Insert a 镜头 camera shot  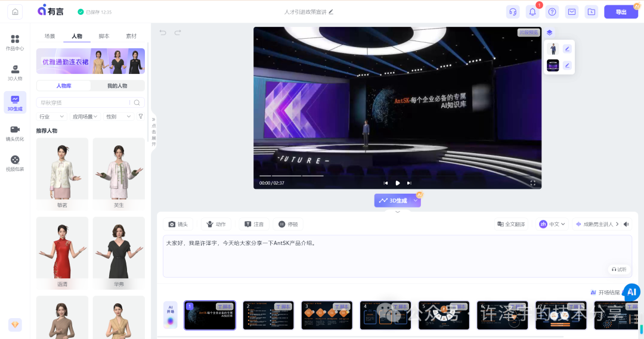(178, 224)
